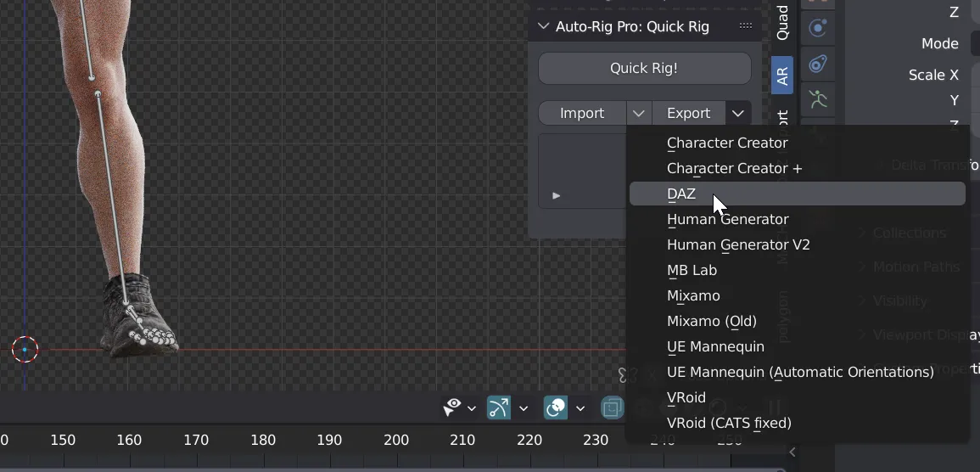Click the Import button
The image size is (980, 472).
[582, 113]
